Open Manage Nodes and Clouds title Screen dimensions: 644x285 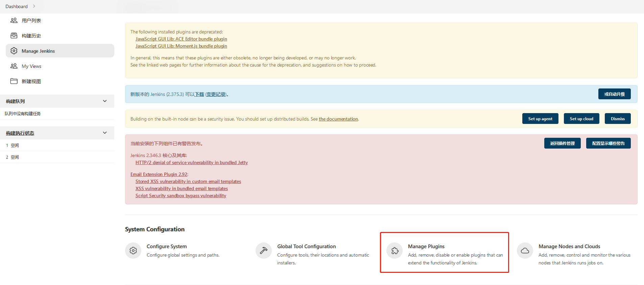569,247
